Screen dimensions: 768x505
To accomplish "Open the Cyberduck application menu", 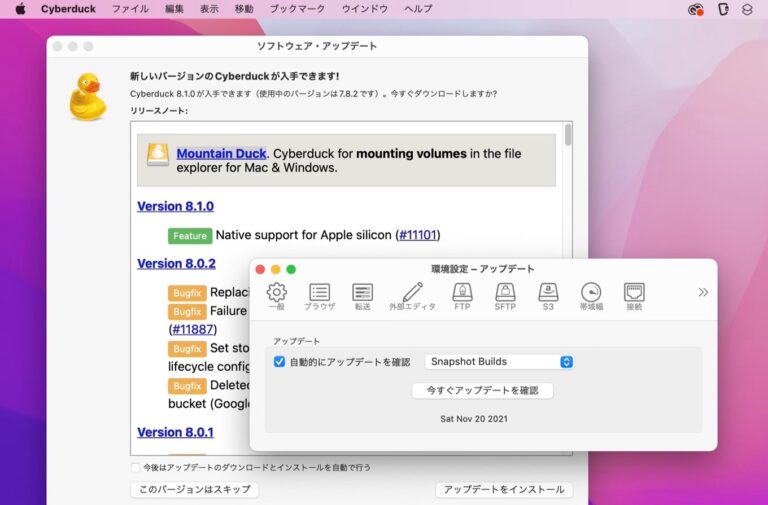I will pyautogui.click(x=68, y=9).
